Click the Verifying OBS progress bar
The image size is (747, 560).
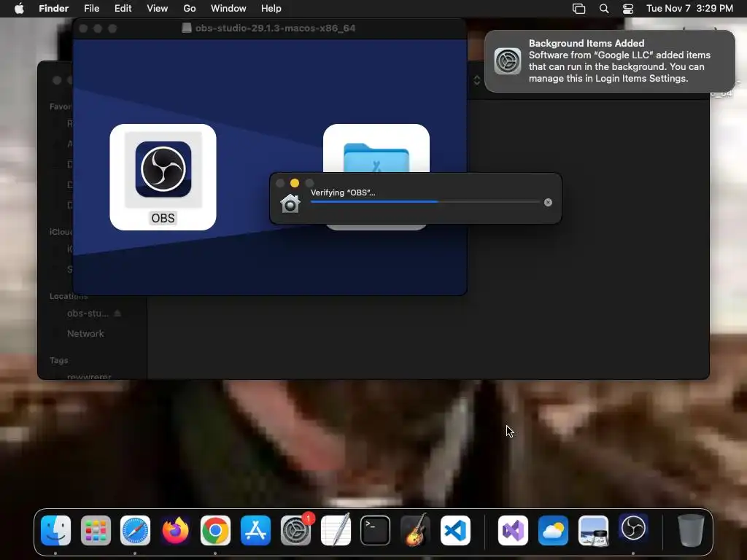click(425, 202)
